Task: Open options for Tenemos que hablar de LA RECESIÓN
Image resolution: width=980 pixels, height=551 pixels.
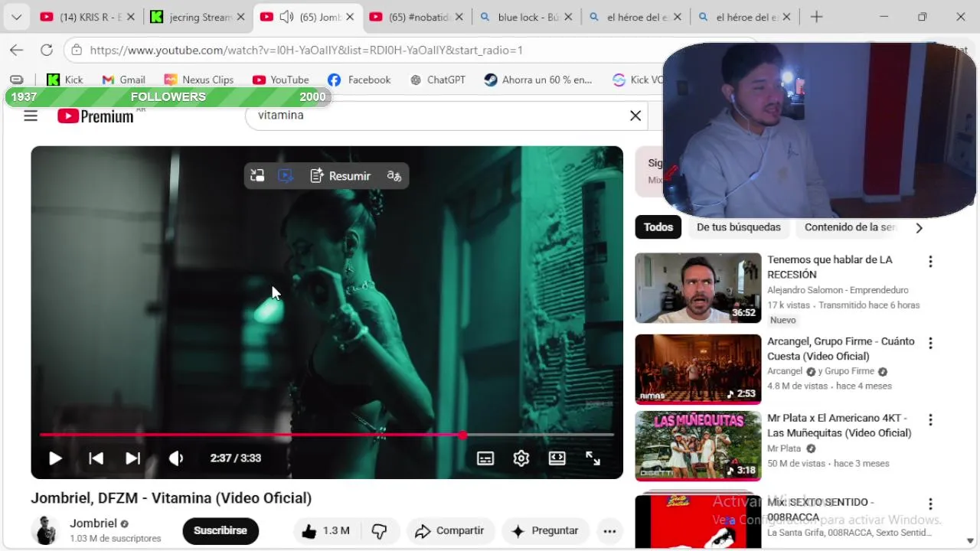Action: [x=930, y=262]
